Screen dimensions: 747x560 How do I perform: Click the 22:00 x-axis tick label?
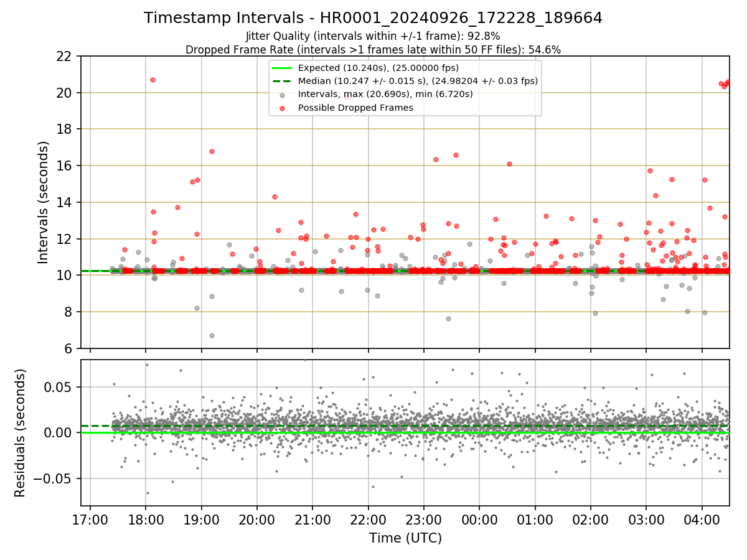[368, 519]
